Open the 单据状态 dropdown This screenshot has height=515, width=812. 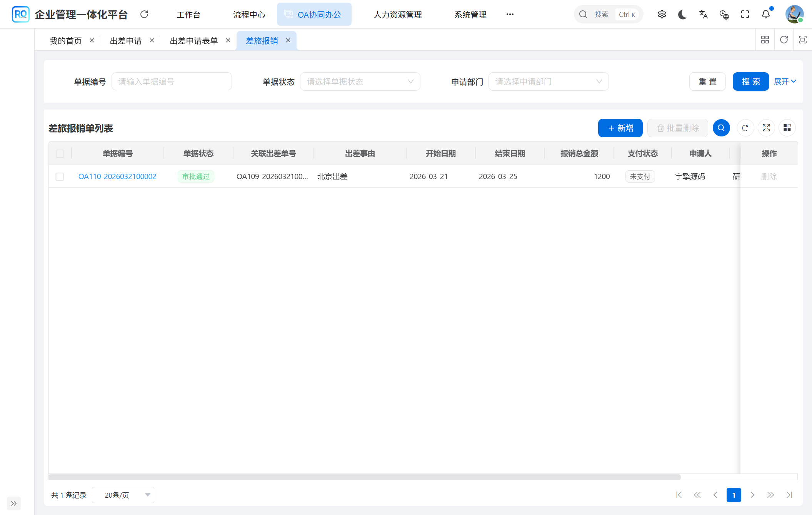360,81
